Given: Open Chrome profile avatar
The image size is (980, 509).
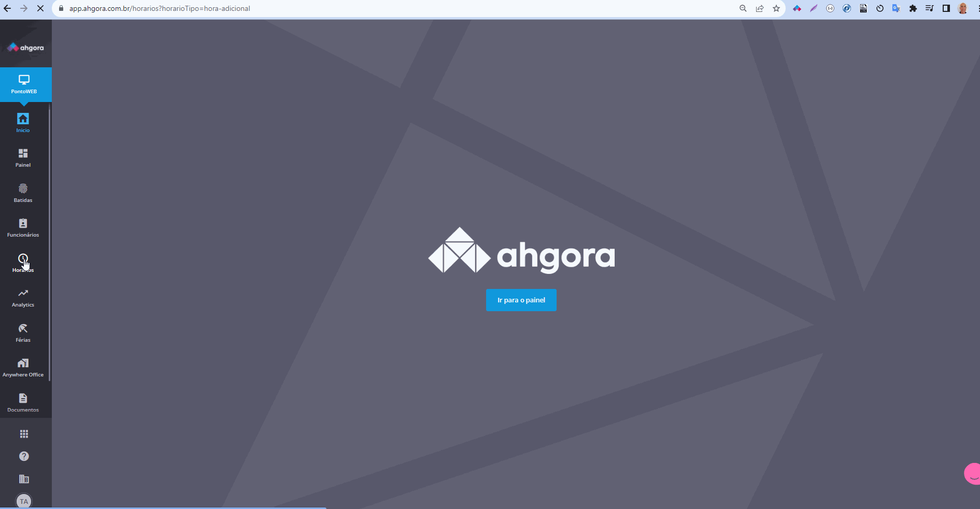Looking at the screenshot, I should coord(963,8).
